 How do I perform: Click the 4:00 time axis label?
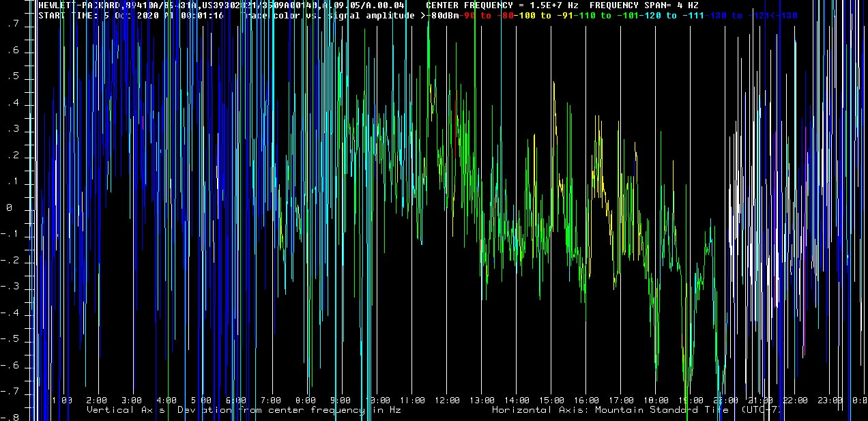(x=167, y=401)
